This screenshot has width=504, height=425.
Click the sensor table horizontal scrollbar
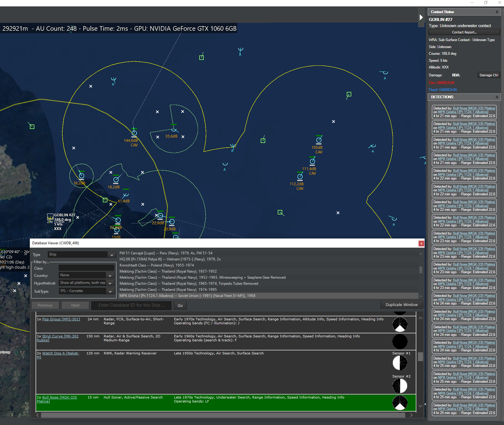(223, 415)
